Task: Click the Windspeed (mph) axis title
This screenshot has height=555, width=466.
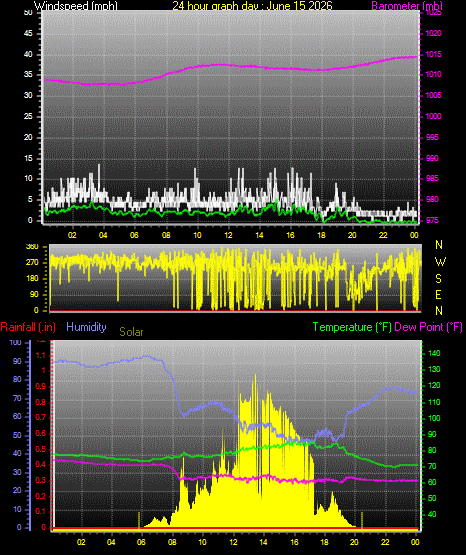Action: [x=76, y=6]
